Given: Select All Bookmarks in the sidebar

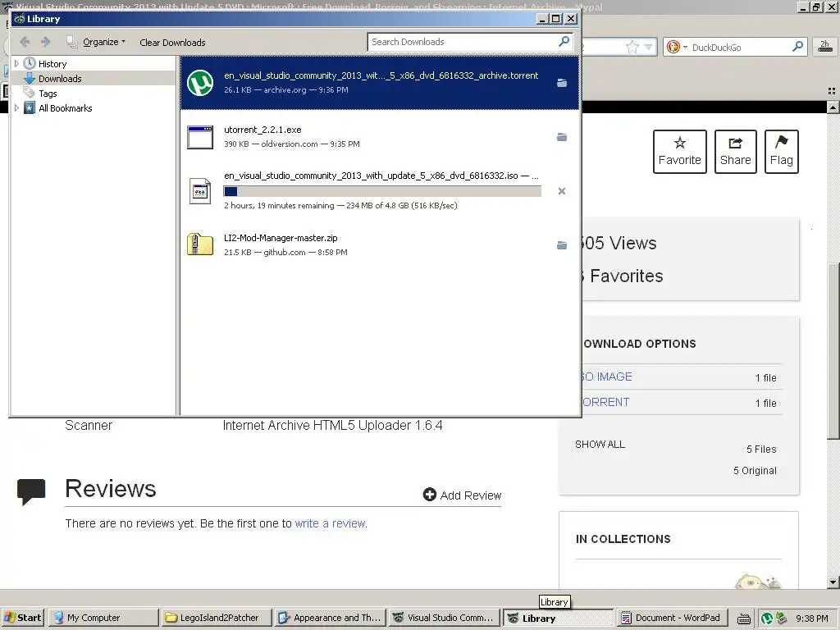Looking at the screenshot, I should (x=66, y=108).
